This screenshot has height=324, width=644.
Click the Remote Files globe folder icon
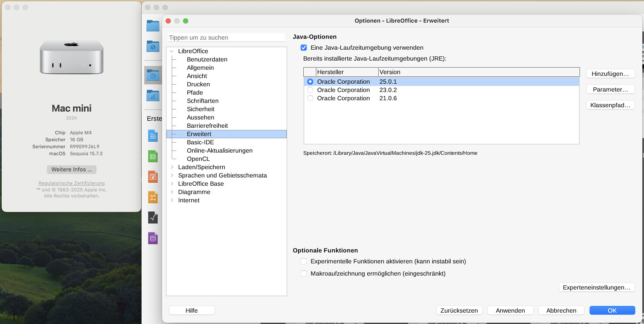(153, 46)
